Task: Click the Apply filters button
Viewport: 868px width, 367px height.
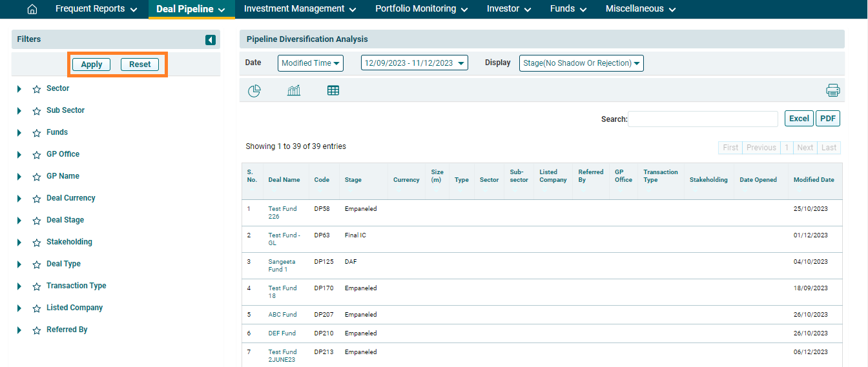Action: [x=92, y=64]
